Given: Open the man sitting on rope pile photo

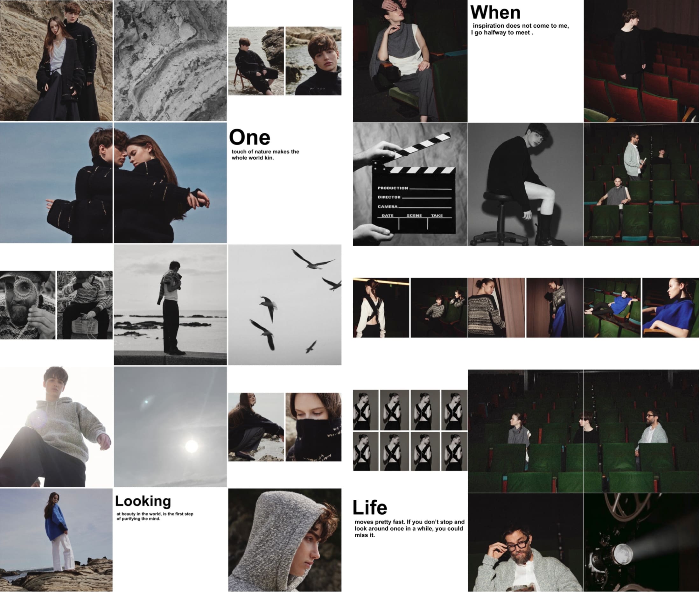Looking at the screenshot, I should pos(85,305).
